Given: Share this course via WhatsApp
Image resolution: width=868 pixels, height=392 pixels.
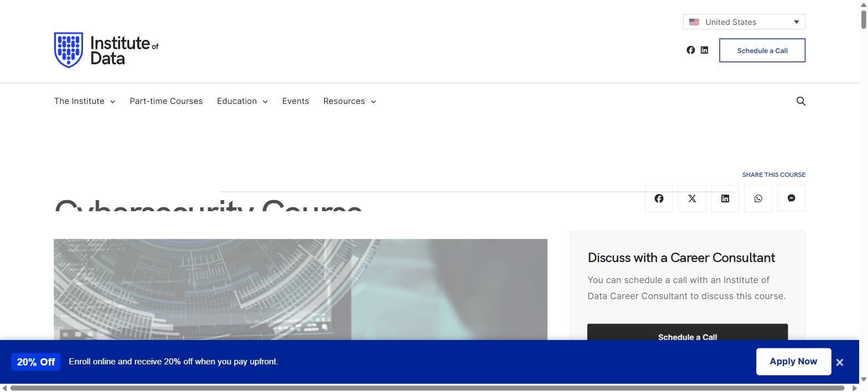Looking at the screenshot, I should [x=758, y=198].
